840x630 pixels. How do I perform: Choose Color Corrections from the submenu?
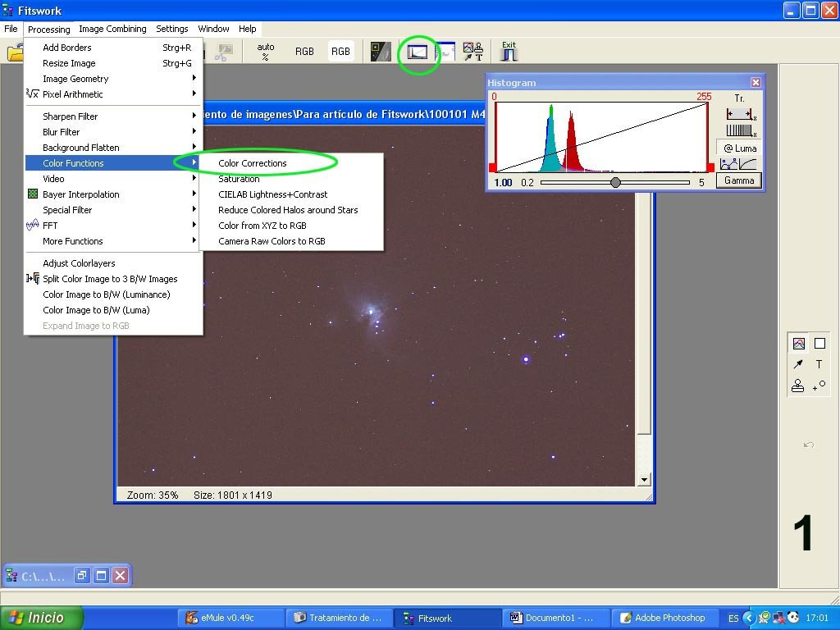pos(253,163)
